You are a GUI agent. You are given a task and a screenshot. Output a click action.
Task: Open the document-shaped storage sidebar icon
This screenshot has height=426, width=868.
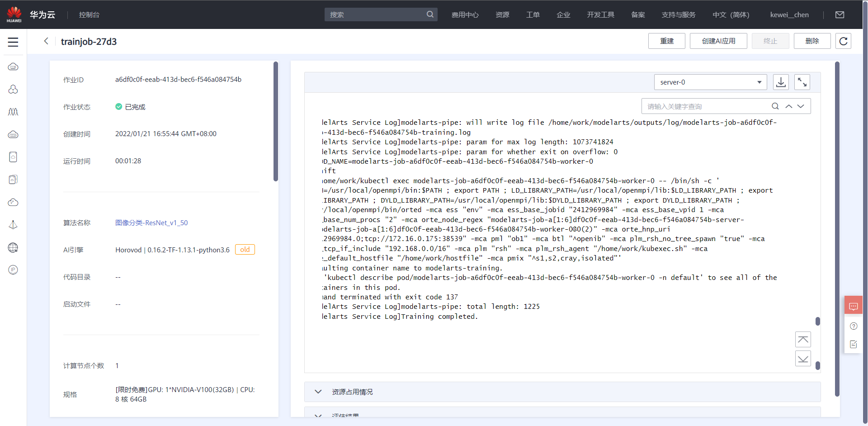click(x=13, y=157)
